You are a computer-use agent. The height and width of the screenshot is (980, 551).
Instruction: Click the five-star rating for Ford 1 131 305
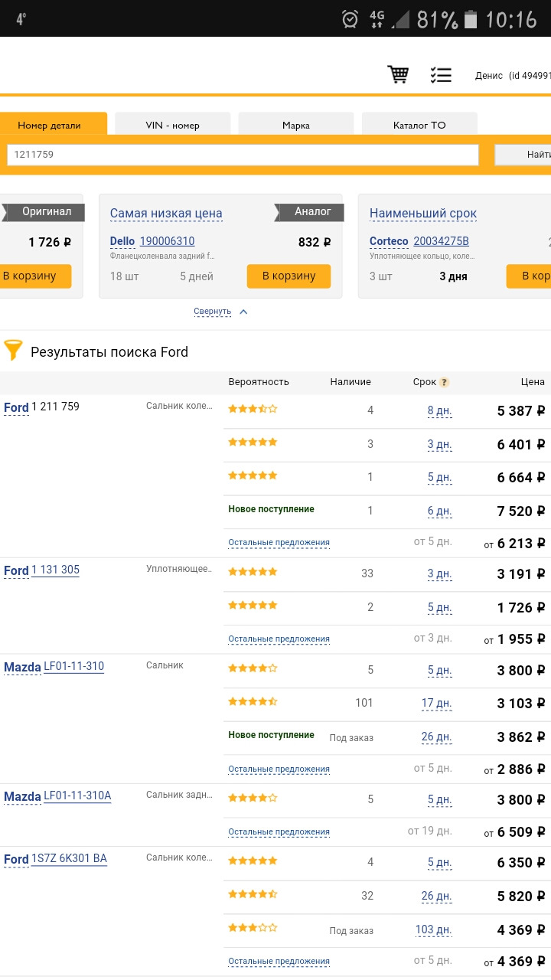click(x=253, y=571)
